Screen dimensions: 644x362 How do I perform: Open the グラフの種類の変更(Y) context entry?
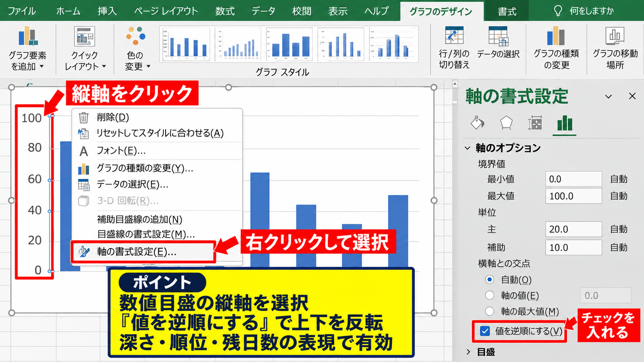(x=145, y=168)
